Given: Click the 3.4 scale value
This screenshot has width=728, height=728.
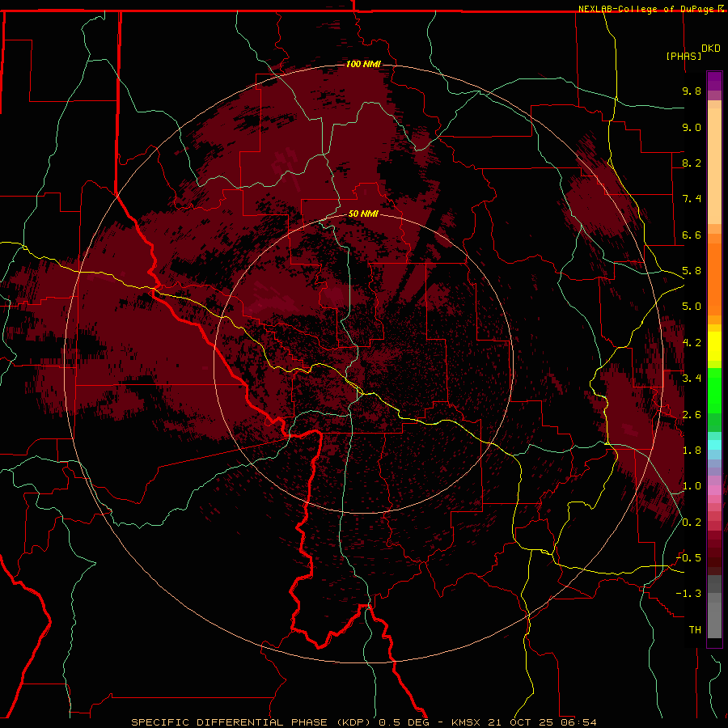Looking at the screenshot, I should point(692,379).
